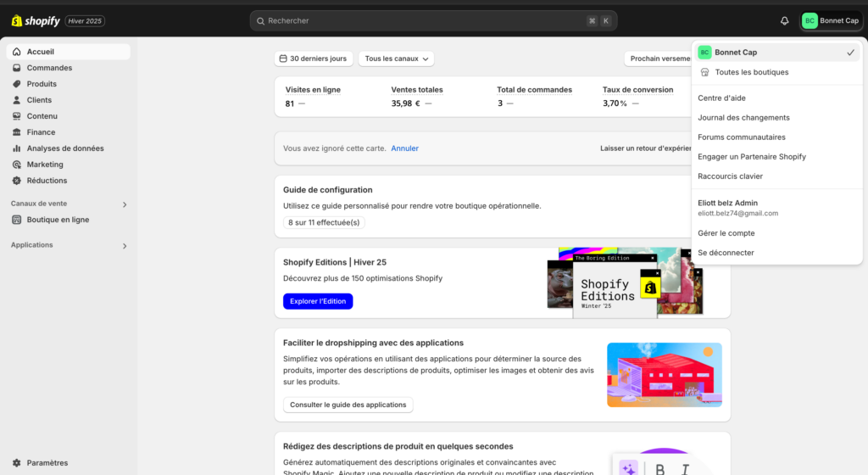Click Laisser un retour d'expérience
Viewport: 868px width, 475px height.
[646, 148]
